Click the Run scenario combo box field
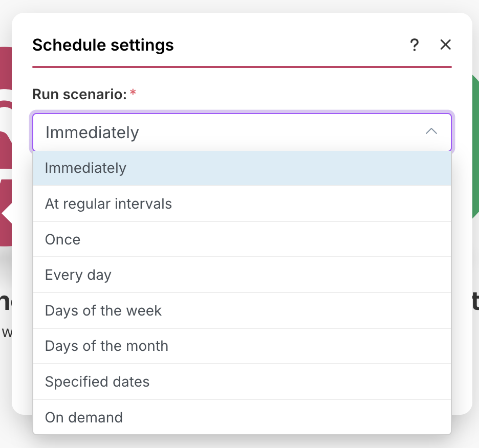This screenshot has width=479, height=448. pos(230,132)
